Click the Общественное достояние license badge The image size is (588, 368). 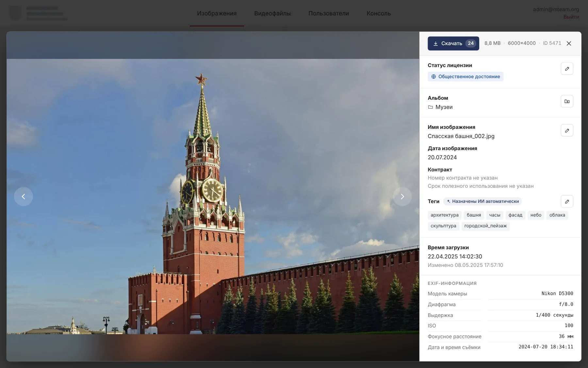(x=465, y=77)
